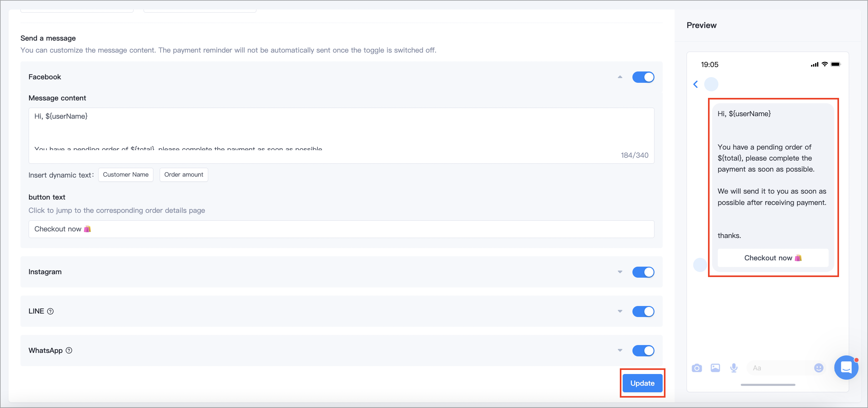Expand the WhatsApp message section
This screenshot has width=868, height=408.
click(620, 350)
